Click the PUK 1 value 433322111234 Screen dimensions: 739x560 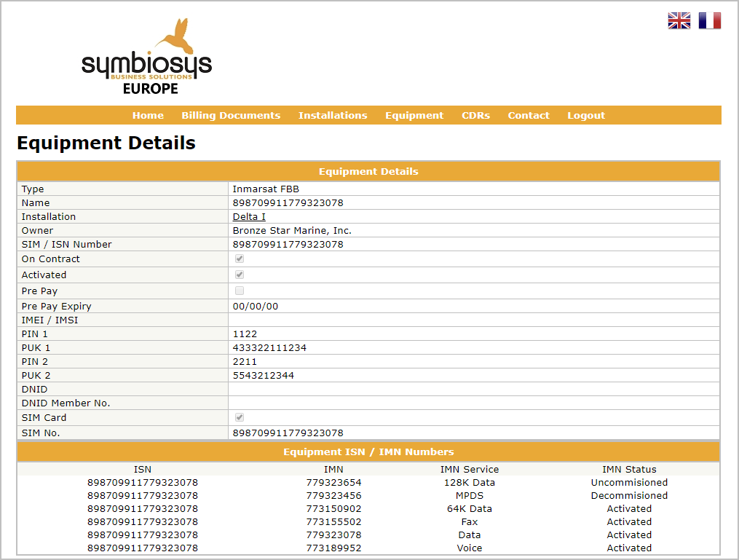pos(269,348)
